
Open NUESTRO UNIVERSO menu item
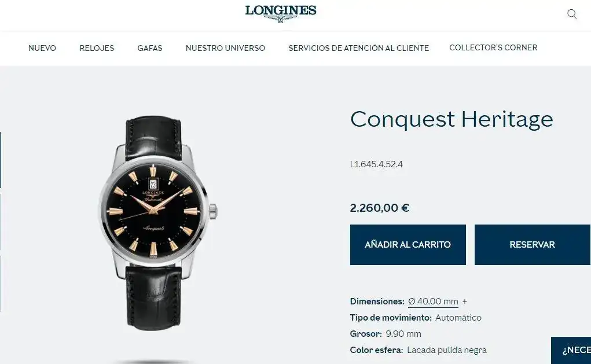coord(225,48)
